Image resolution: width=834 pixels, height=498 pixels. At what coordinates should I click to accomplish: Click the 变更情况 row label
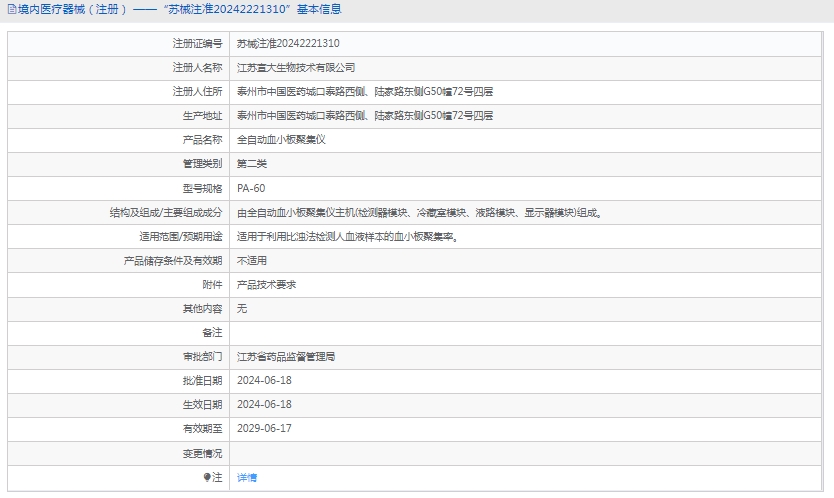click(x=202, y=454)
